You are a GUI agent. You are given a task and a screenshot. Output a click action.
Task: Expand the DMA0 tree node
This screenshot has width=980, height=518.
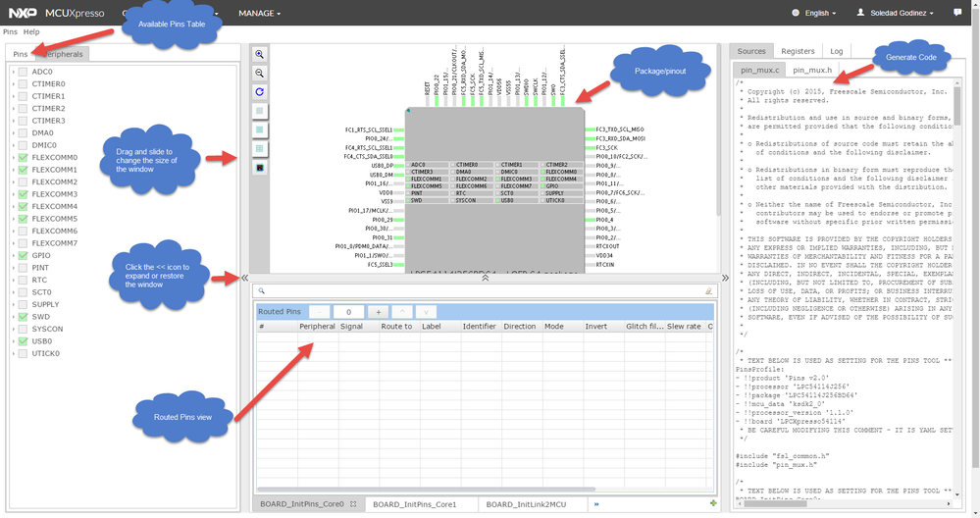[13, 133]
